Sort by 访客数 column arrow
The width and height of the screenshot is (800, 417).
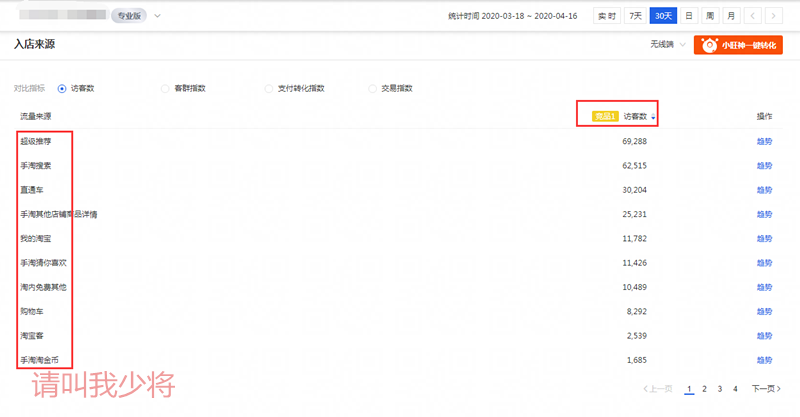click(x=654, y=117)
